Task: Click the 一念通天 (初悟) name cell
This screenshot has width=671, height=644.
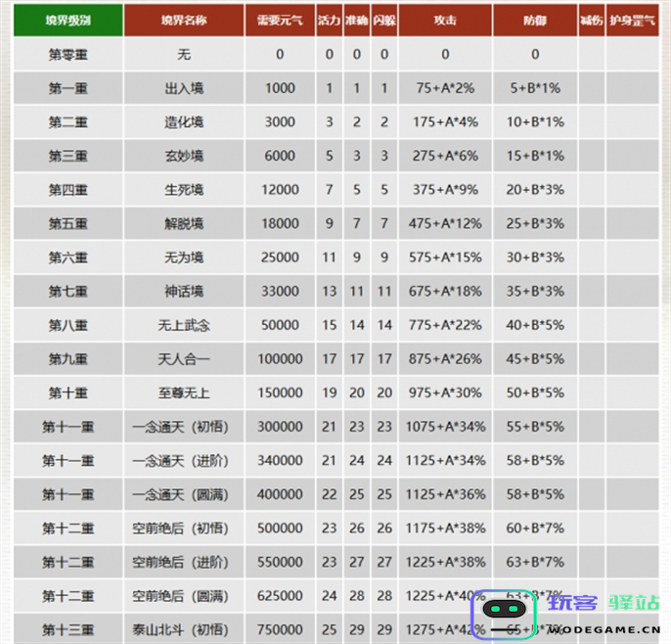Action: pos(184,427)
